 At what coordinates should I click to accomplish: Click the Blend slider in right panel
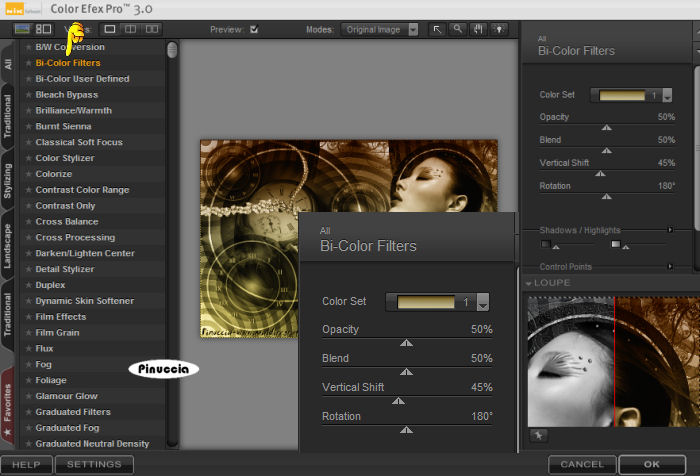(607, 150)
